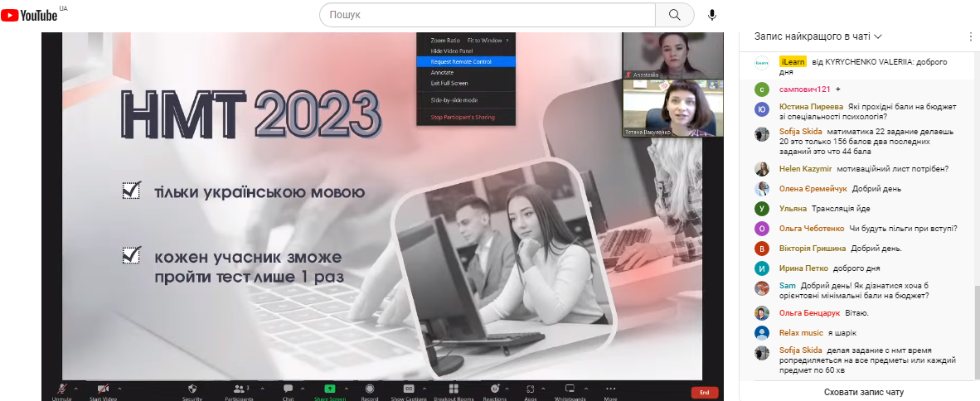Expand audio options arrow next to Unmute
The height and width of the screenshot is (401, 980).
coord(75,388)
